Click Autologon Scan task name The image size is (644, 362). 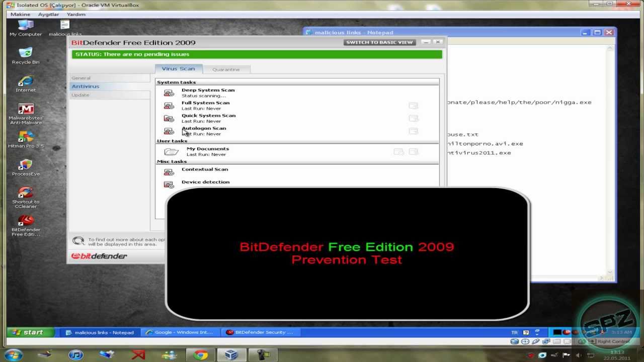(204, 128)
